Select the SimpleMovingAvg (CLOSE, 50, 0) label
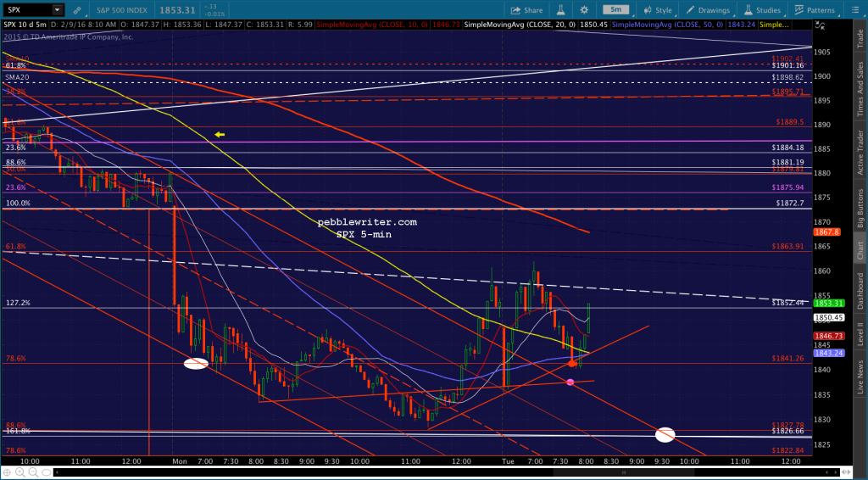Screen dimensions: 868x480 pyautogui.click(x=667, y=25)
